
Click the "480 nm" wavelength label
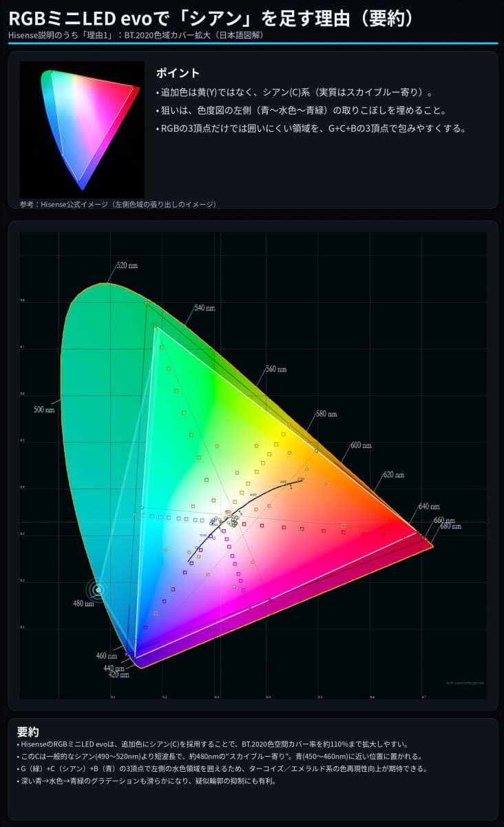84,604
